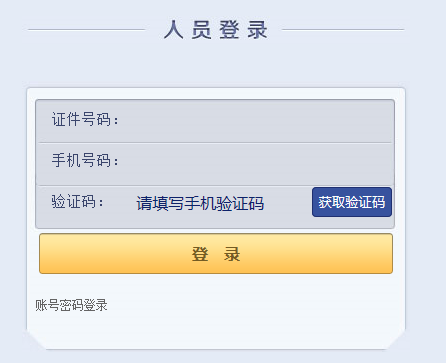Open the 账号密码登录 link
This screenshot has width=446, height=363.
tap(71, 305)
